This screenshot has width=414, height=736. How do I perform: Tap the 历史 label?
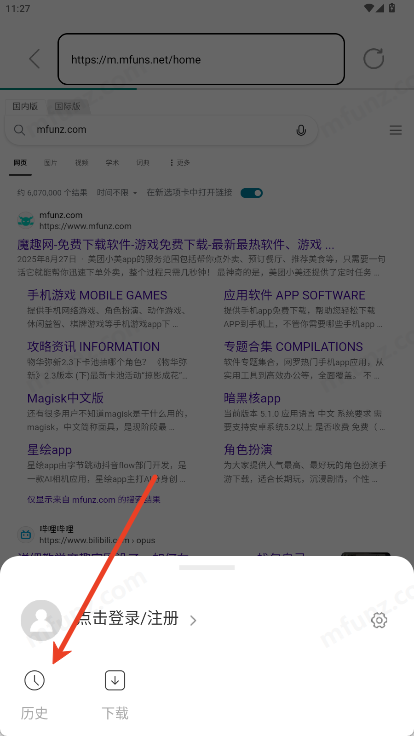point(34,713)
